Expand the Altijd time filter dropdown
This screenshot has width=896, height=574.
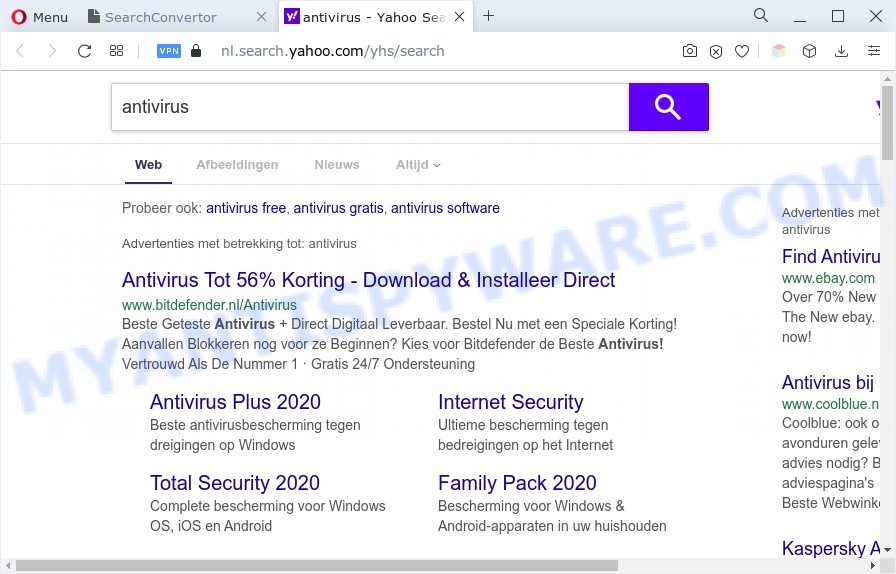[418, 165]
